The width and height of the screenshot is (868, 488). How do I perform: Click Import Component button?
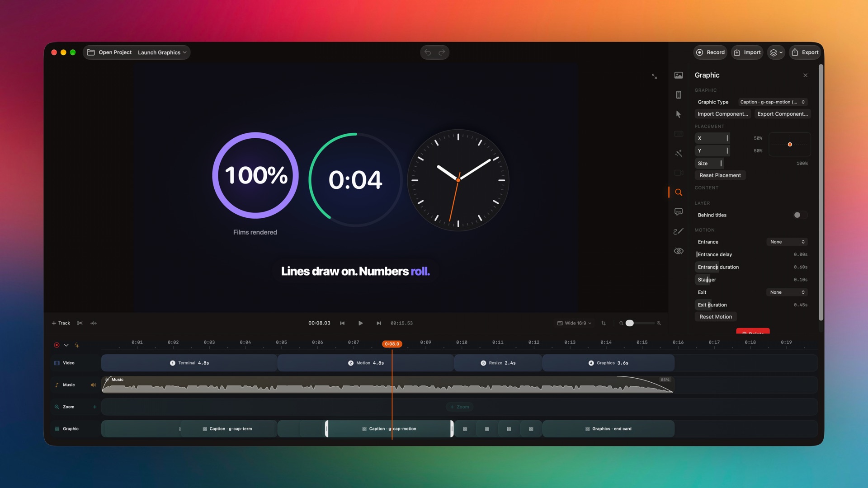[722, 114]
